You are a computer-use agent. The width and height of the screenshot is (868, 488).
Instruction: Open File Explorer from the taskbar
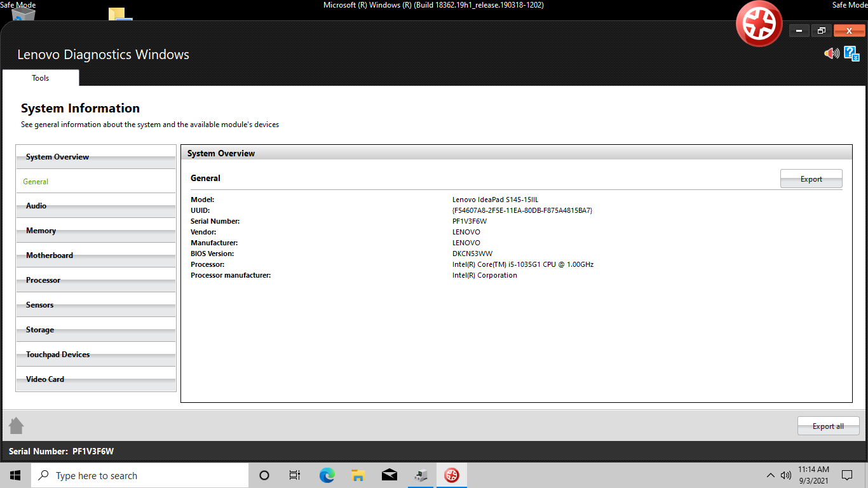pos(358,475)
